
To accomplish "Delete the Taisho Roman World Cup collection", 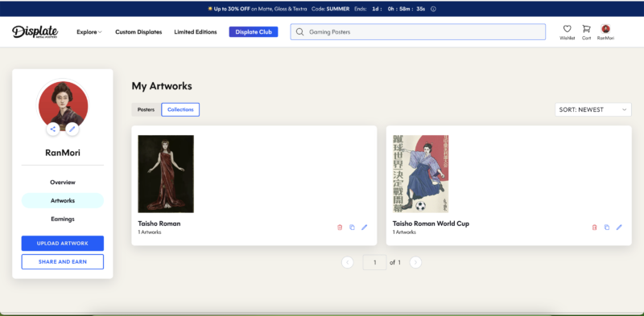I will [594, 228].
